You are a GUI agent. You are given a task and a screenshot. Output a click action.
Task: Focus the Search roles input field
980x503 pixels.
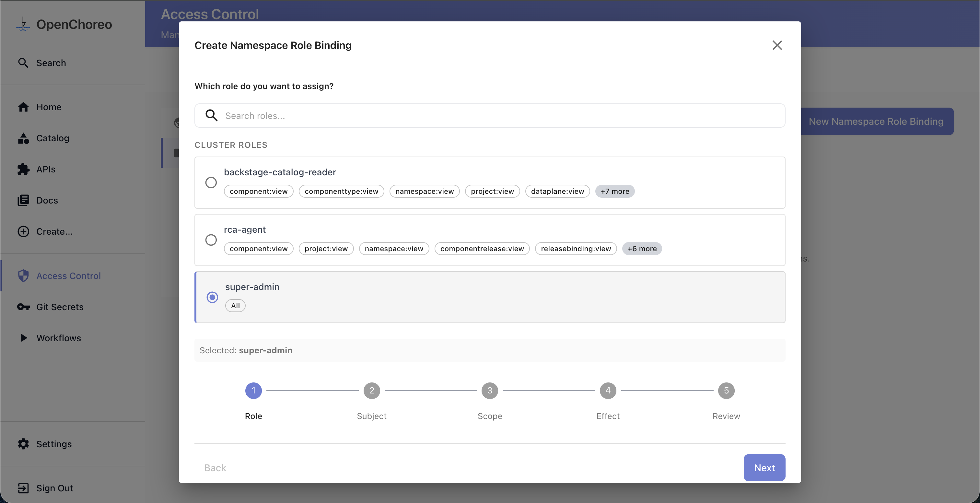click(495, 116)
